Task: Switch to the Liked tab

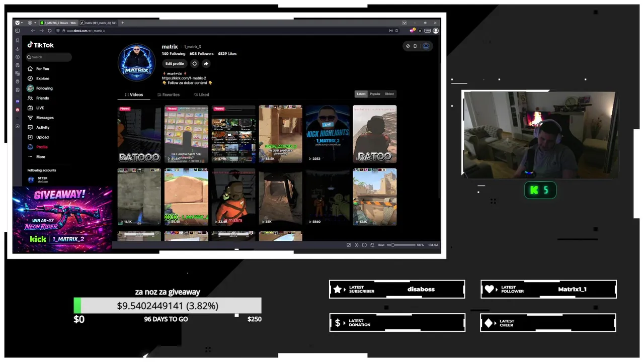Action: 202,95
